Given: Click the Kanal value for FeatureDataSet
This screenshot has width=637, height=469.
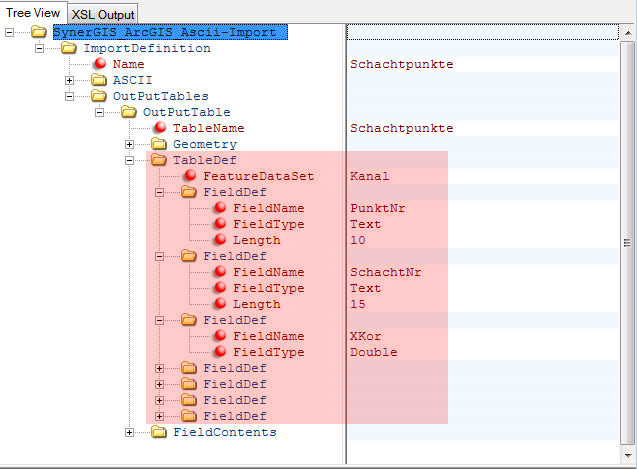Looking at the screenshot, I should 369,176.
